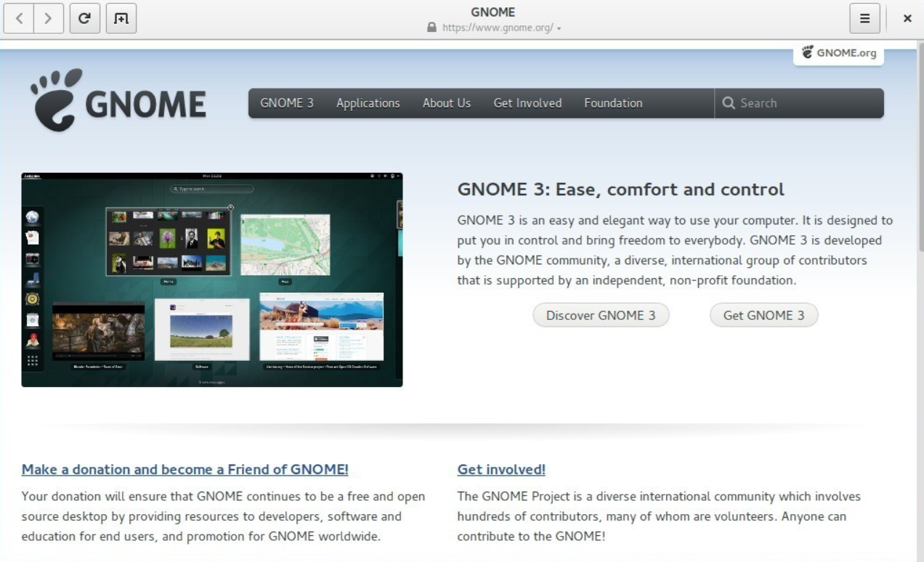924x562 pixels.
Task: Go back using the browser back arrow
Action: (x=19, y=19)
